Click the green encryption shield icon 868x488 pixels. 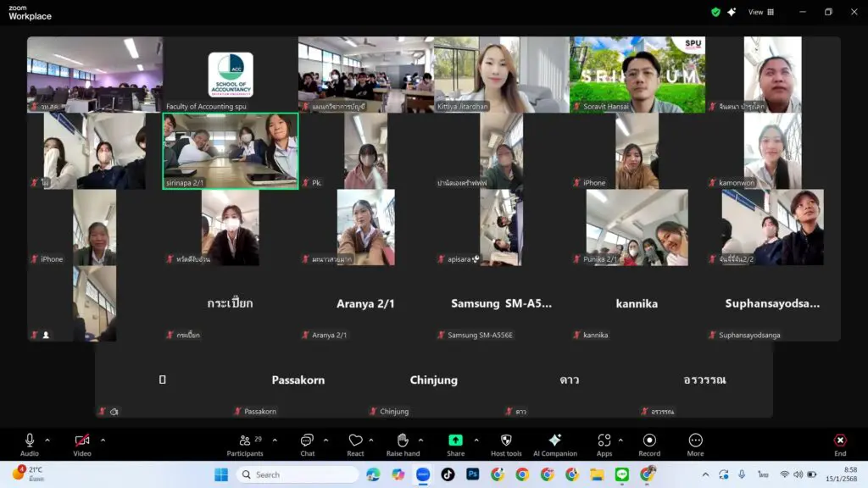click(715, 12)
